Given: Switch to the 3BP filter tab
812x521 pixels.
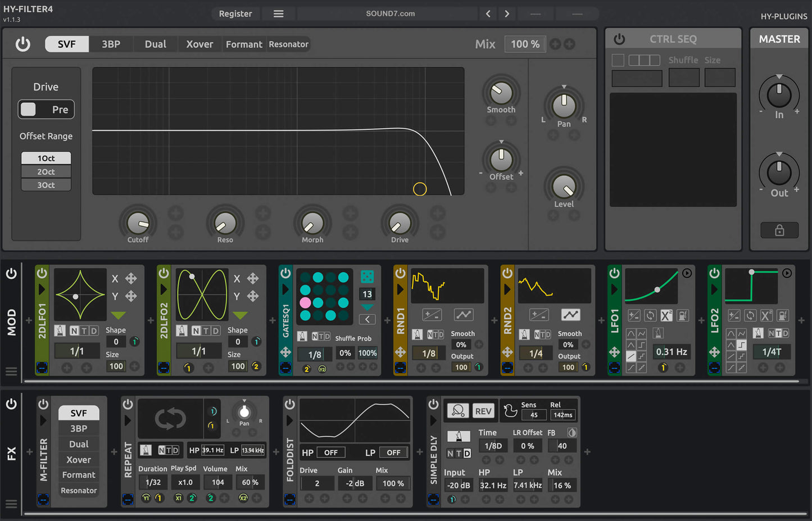Looking at the screenshot, I should click(x=111, y=44).
